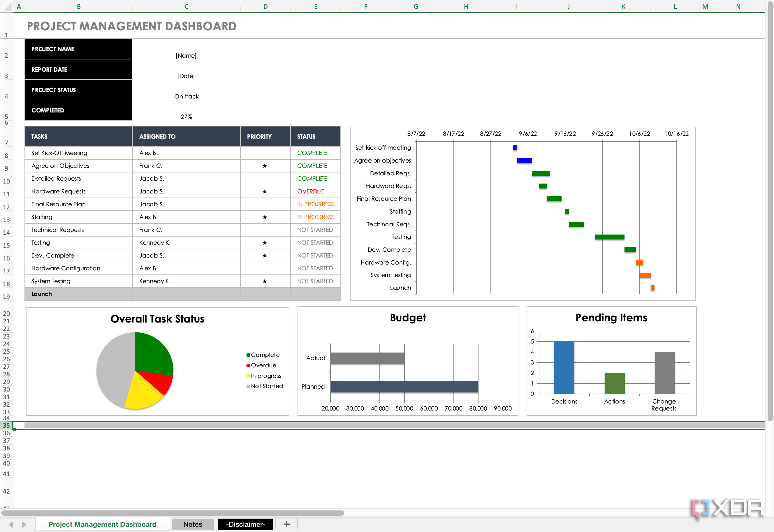
Task: Click the next sheet navigation arrow
Action: pos(24,524)
